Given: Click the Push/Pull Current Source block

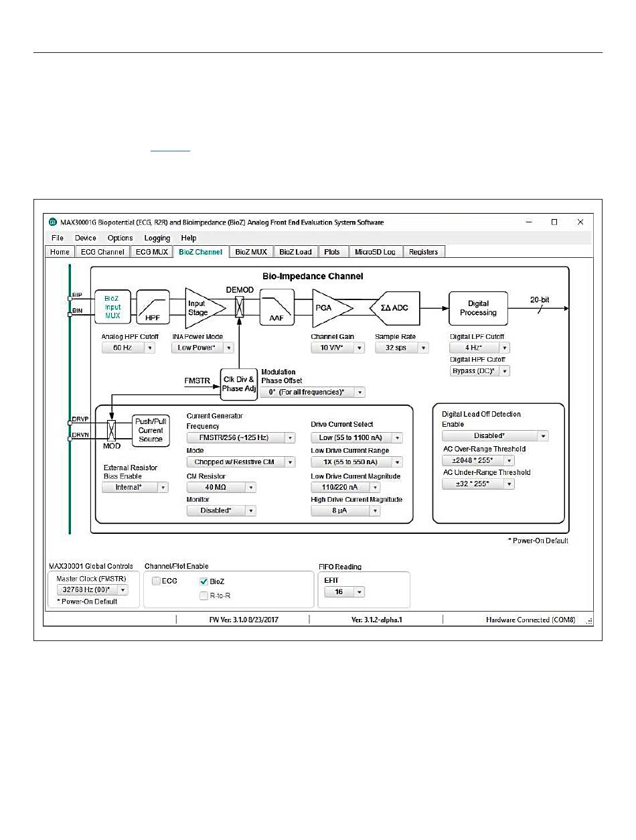Looking at the screenshot, I should (x=150, y=430).
